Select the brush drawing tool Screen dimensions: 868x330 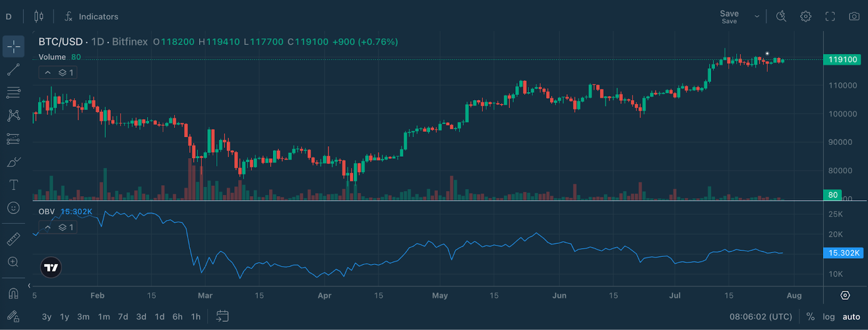tap(14, 162)
